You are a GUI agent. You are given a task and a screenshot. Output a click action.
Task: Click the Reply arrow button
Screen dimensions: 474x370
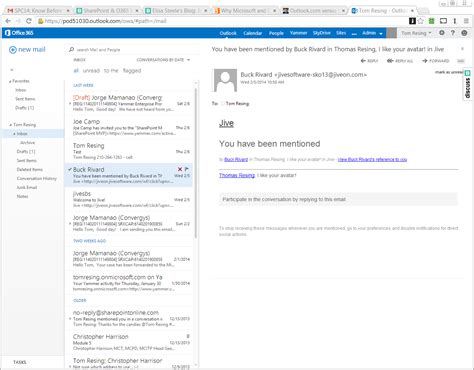point(369,61)
